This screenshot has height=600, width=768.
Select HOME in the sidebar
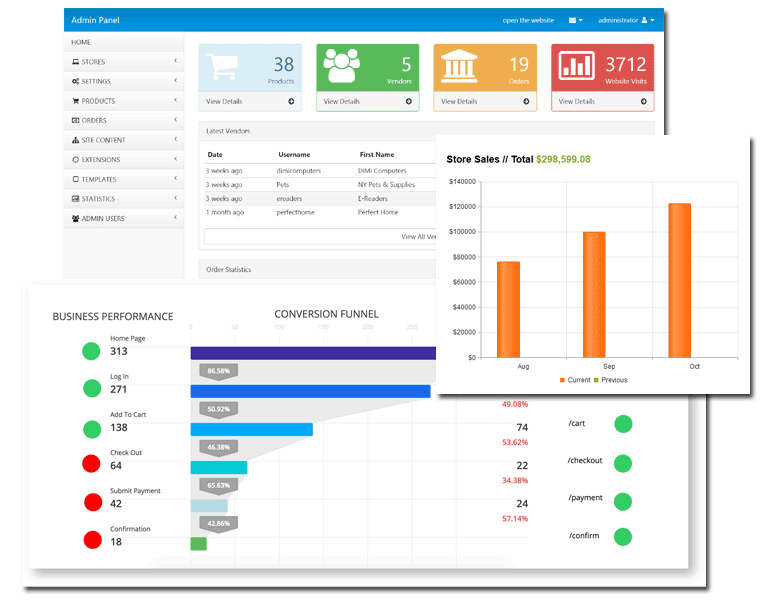pyautogui.click(x=82, y=42)
